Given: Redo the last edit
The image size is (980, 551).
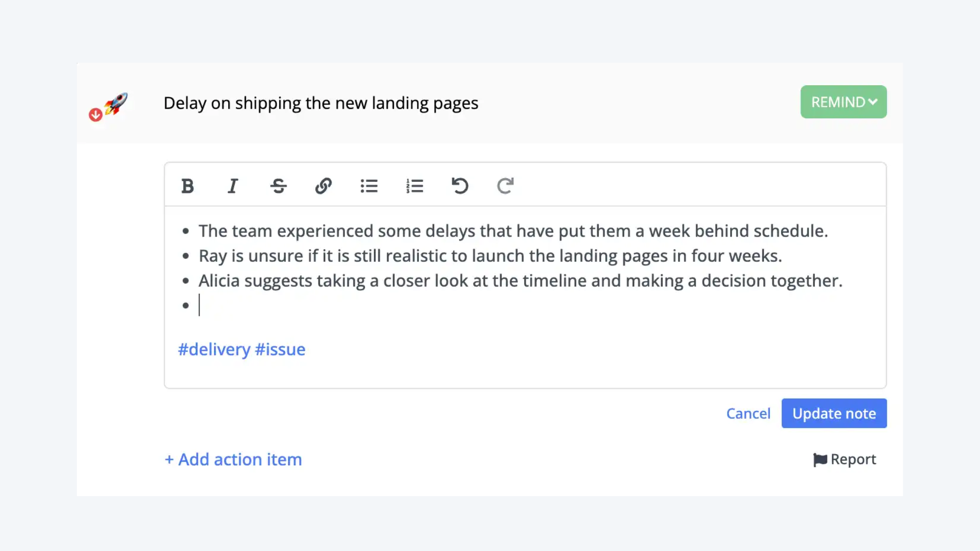Looking at the screenshot, I should click(x=505, y=186).
